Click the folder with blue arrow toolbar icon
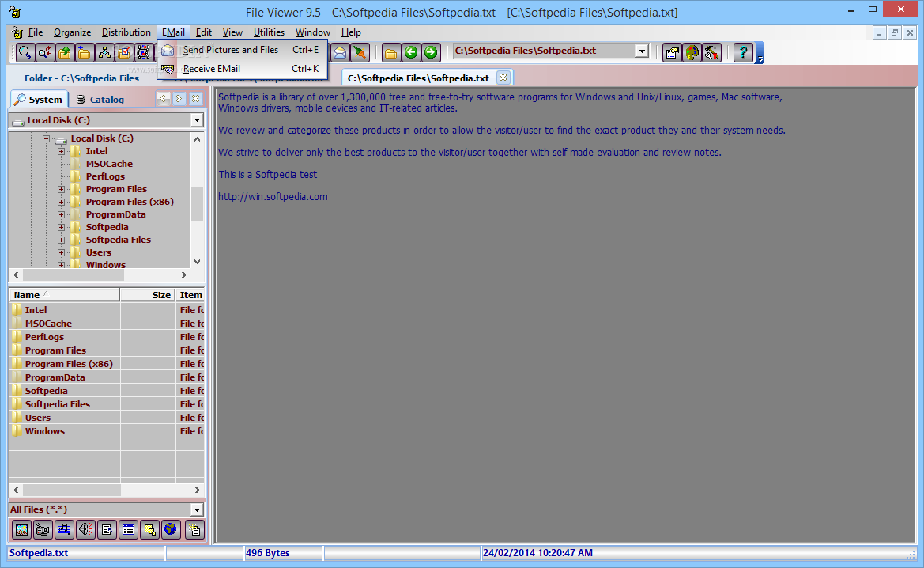The height and width of the screenshot is (568, 924). pyautogui.click(x=85, y=52)
